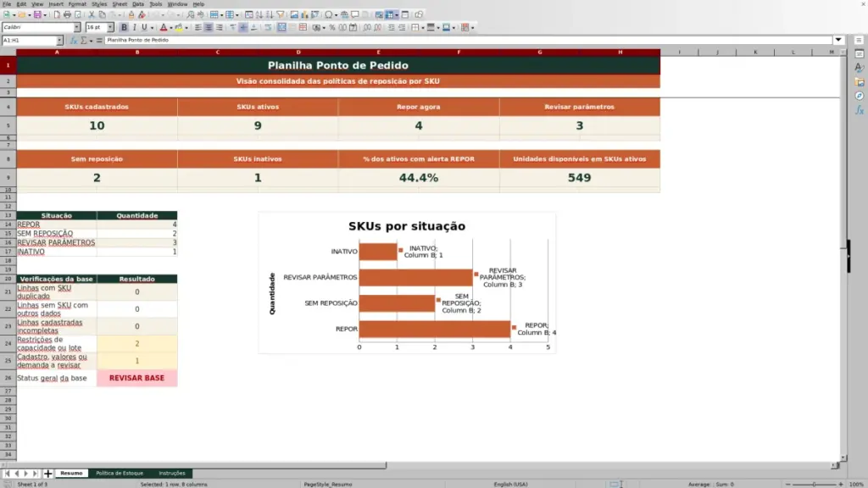Click the Save document icon
This screenshot has width=868, height=488.
point(37,15)
